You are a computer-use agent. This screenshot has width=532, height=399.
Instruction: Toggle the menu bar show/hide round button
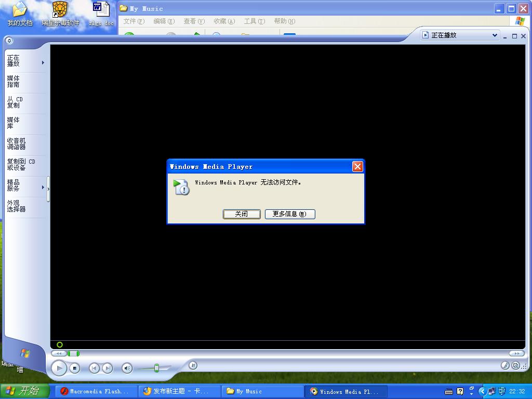click(x=9, y=41)
